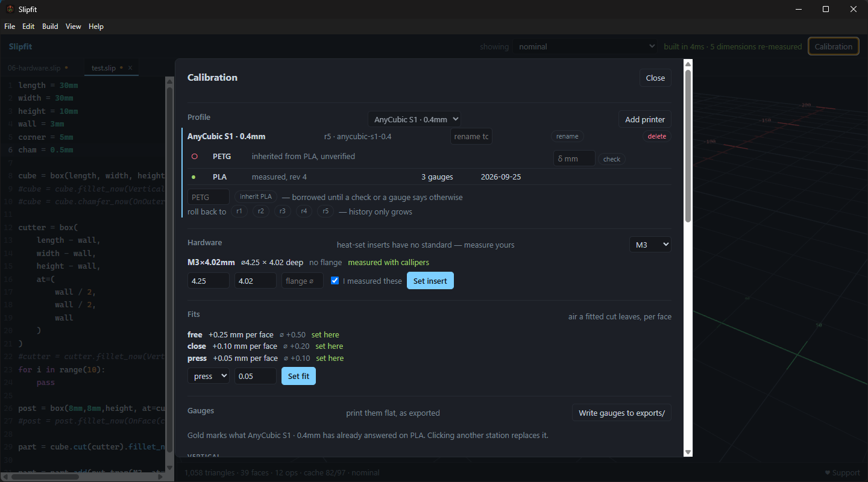
Task: Click Write gauges to exports/ button
Action: tap(621, 413)
